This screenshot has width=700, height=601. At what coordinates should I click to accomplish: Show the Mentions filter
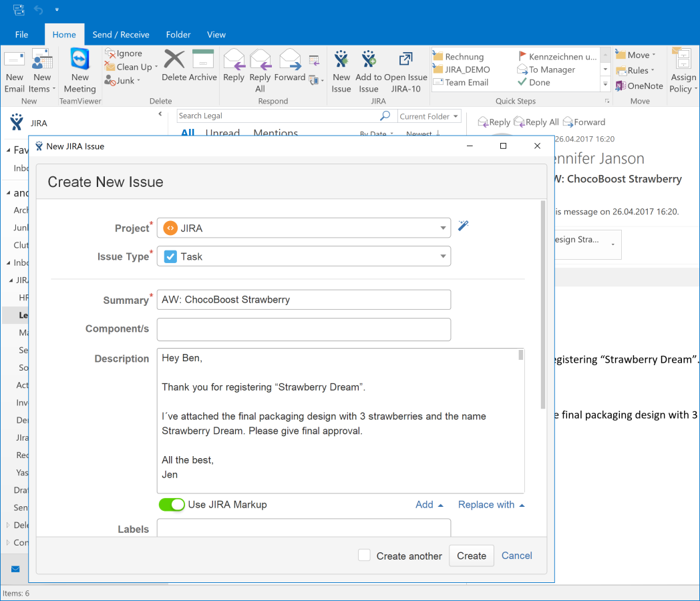[275, 132]
